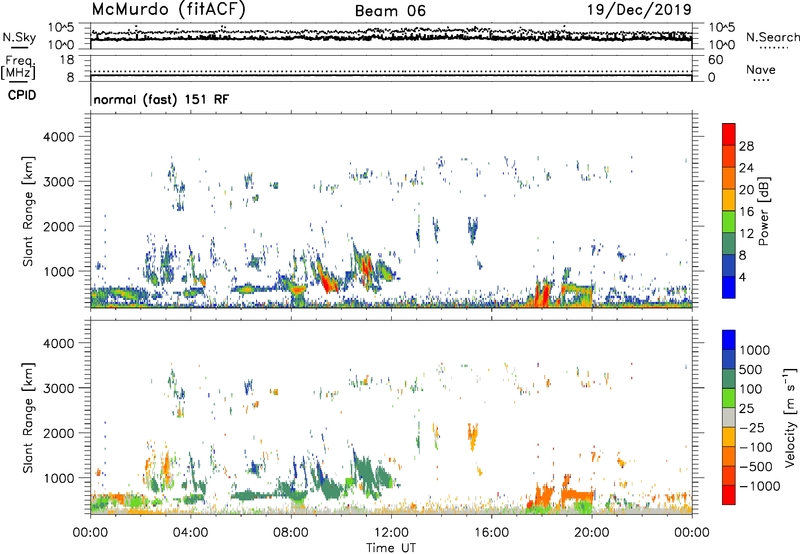Click the 10^0 tick beside N.Search label
Screen dimensions: 800x554
click(721, 45)
